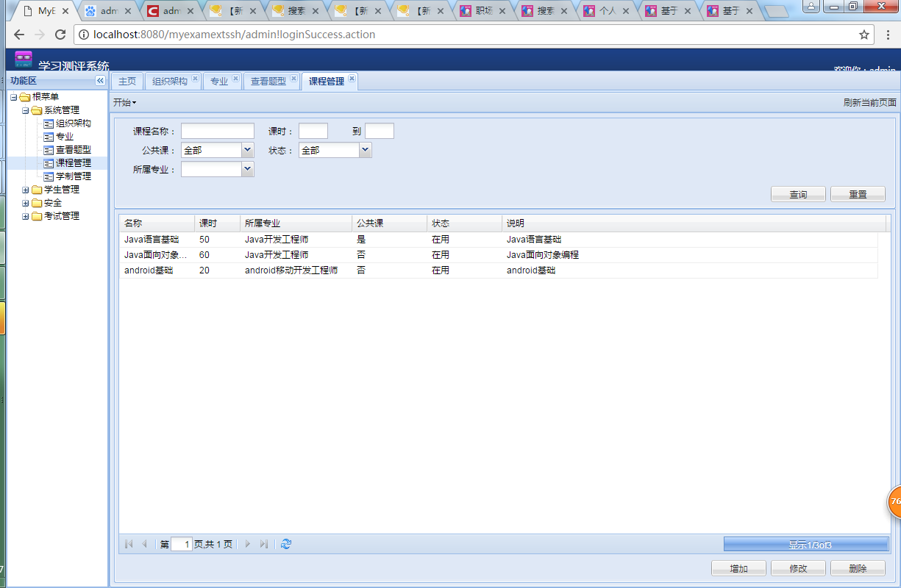Expand the 考试管理 folder
The height and width of the screenshot is (588, 901).
pos(24,215)
